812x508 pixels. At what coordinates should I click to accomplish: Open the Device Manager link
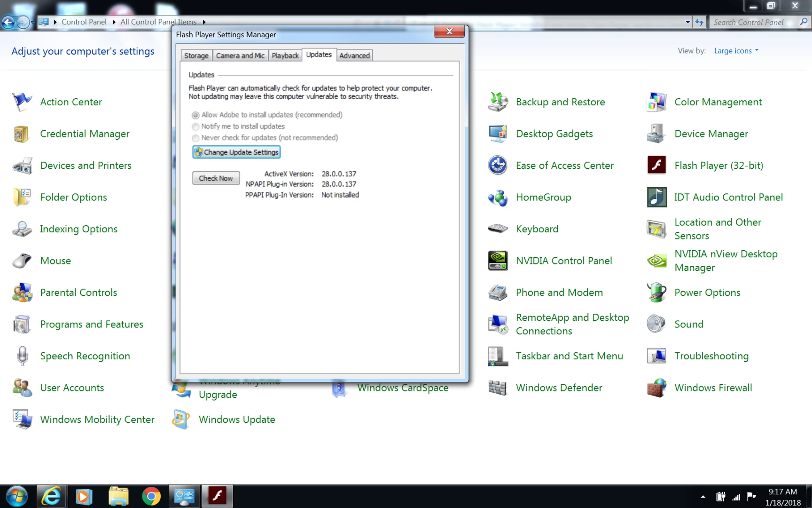pos(711,134)
